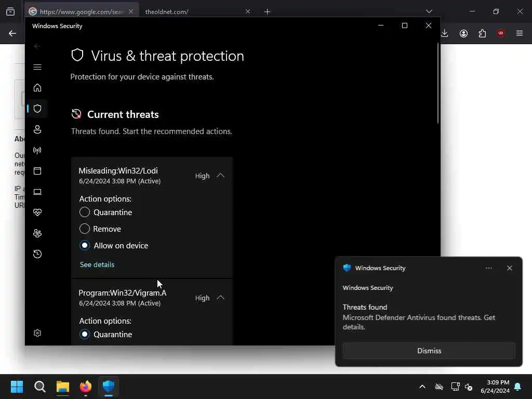This screenshot has width=532, height=399.
Task: Open the Firewall & network protection icon
Action: pyautogui.click(x=37, y=150)
